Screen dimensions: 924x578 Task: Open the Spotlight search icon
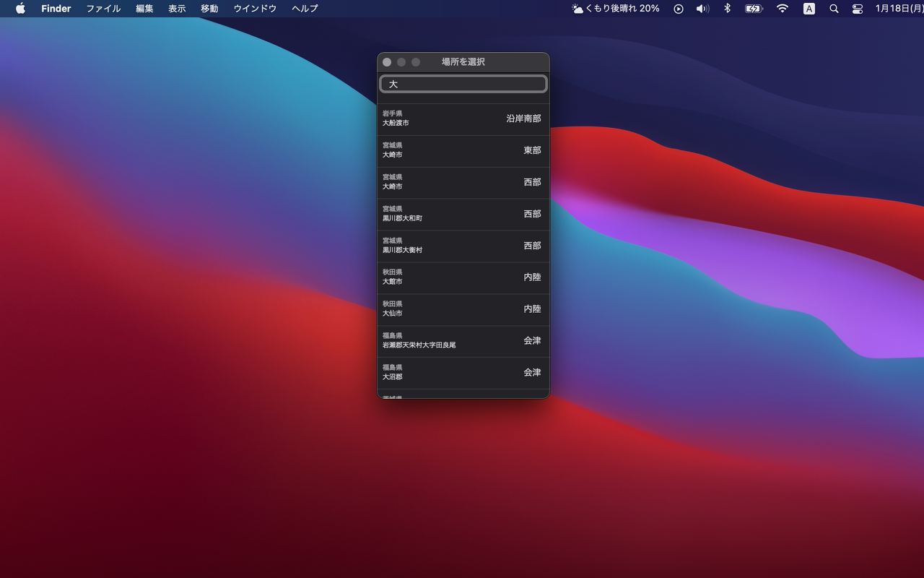[834, 9]
